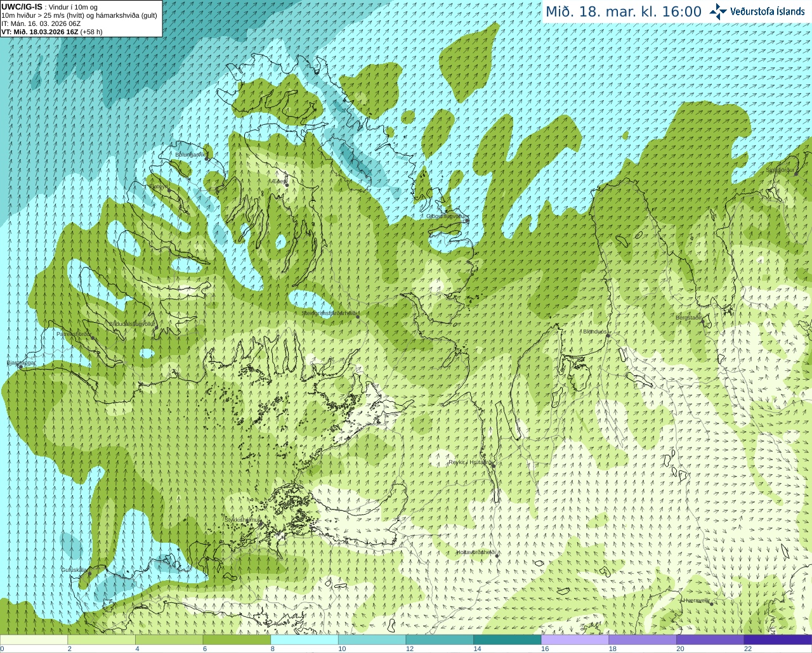Viewport: 812px width, 653px height.
Task: Click the Holtavörðuheiði station label
Action: tap(476, 552)
